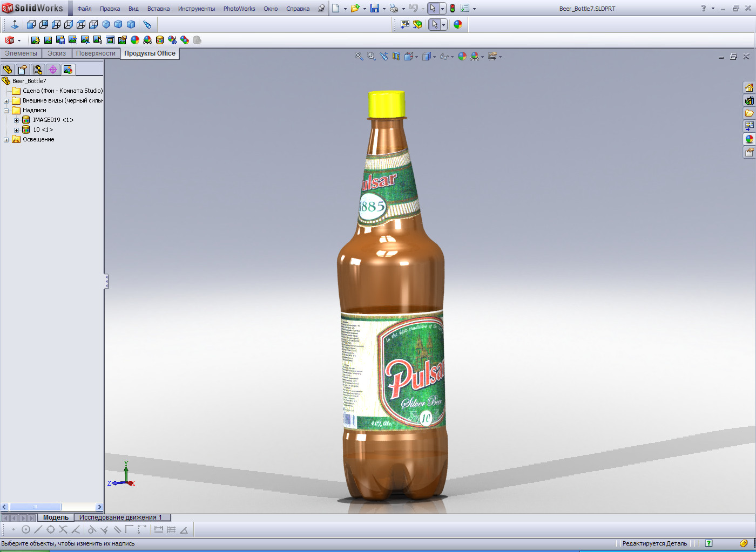Open the Файл menu

click(x=84, y=9)
